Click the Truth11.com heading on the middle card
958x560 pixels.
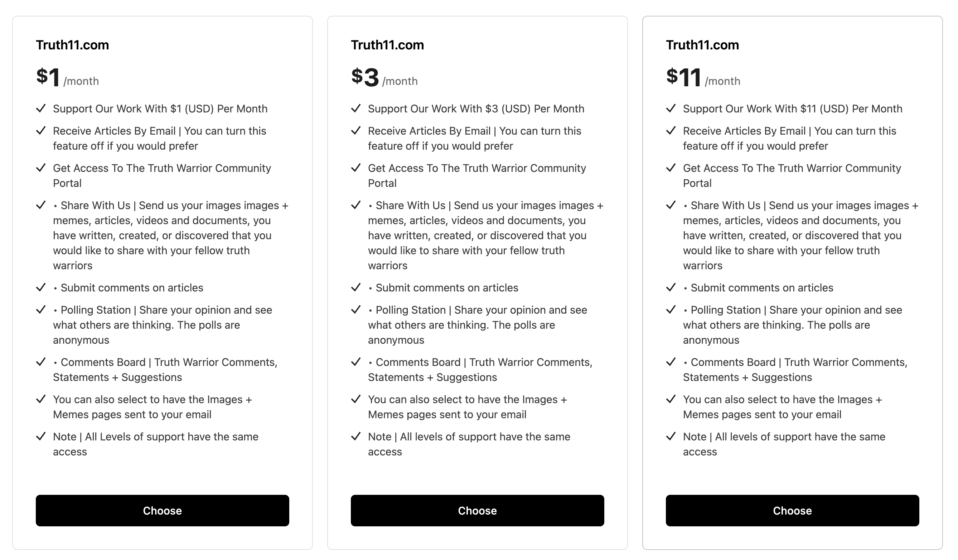pyautogui.click(x=386, y=45)
